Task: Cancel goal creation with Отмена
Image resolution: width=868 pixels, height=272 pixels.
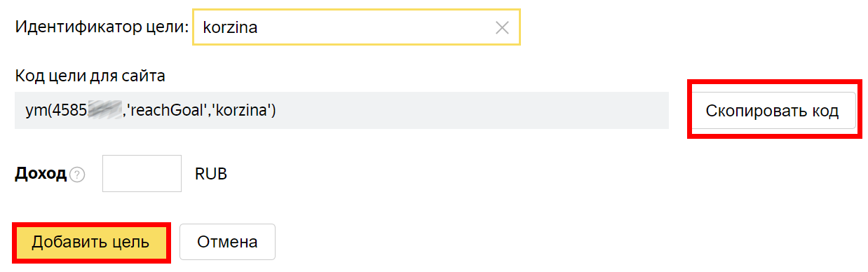Action: click(x=227, y=243)
